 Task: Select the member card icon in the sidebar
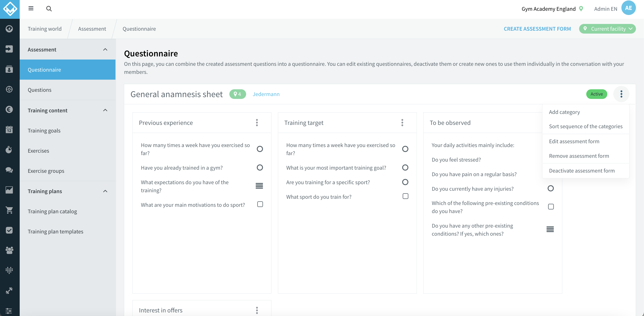[9, 69]
